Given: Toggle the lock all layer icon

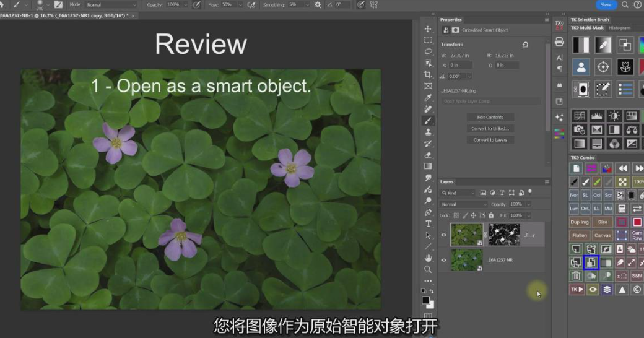Looking at the screenshot, I should (x=490, y=215).
